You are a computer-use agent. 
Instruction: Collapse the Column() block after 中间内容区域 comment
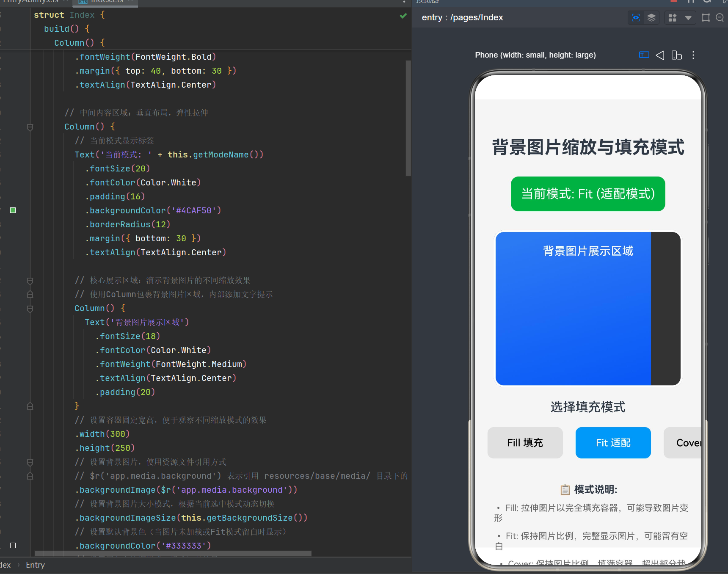(30, 127)
